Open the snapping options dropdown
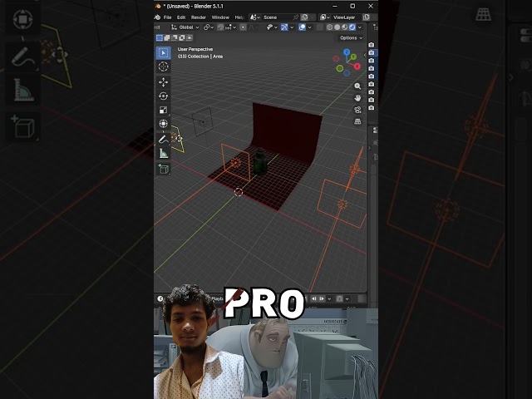The width and height of the screenshot is (532, 399). tap(231, 27)
